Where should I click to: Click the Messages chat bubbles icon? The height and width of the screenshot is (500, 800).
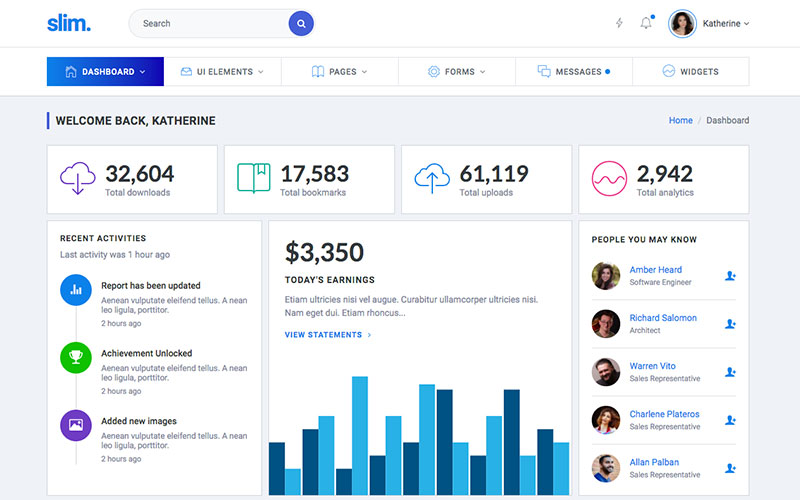coord(544,71)
